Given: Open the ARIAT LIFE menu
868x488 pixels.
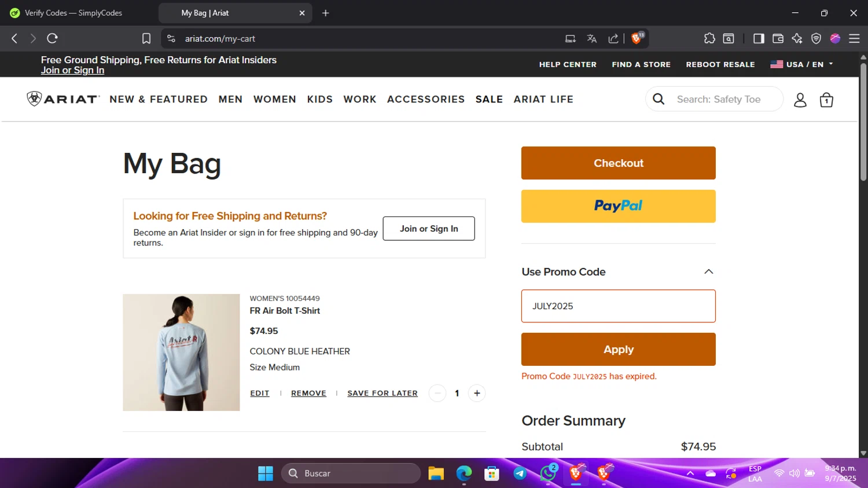Looking at the screenshot, I should coord(543,100).
